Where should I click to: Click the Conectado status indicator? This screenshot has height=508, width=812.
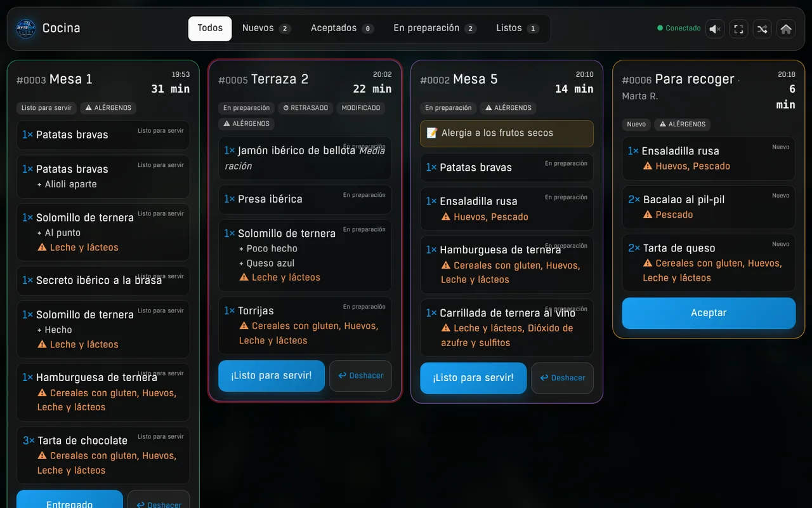tap(679, 29)
